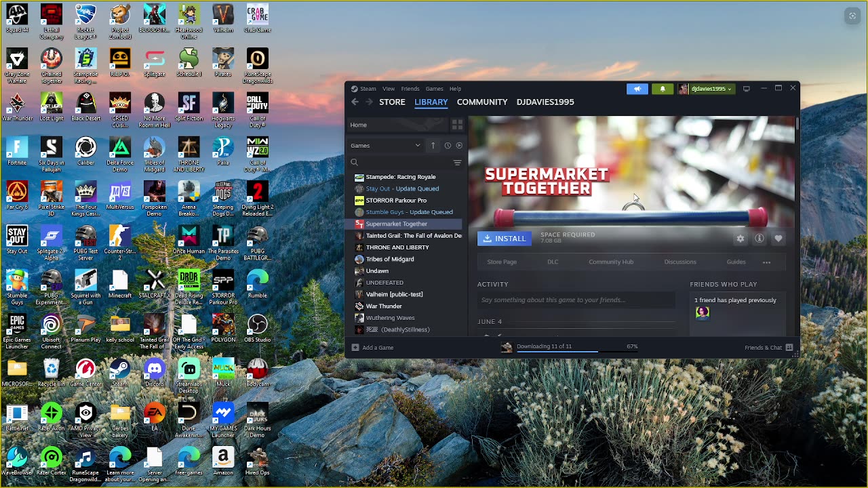This screenshot has width=868, height=488.
Task: Switch library to collections grid view
Action: coord(457,125)
